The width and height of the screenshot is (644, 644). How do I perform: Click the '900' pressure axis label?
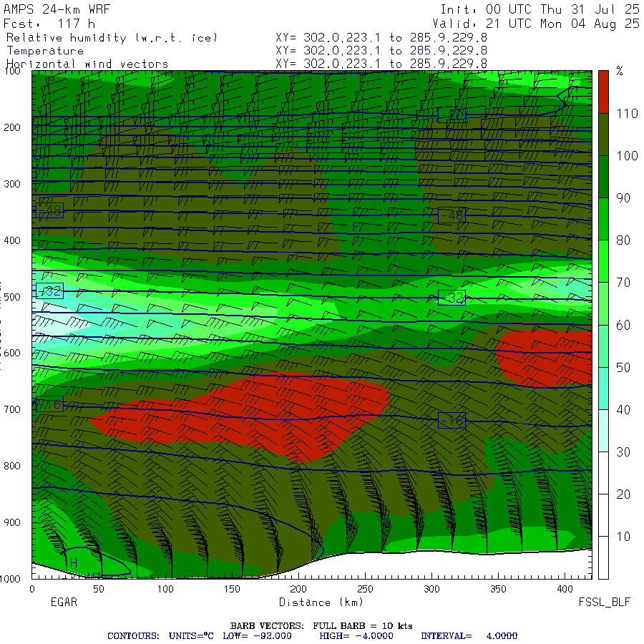[12, 522]
